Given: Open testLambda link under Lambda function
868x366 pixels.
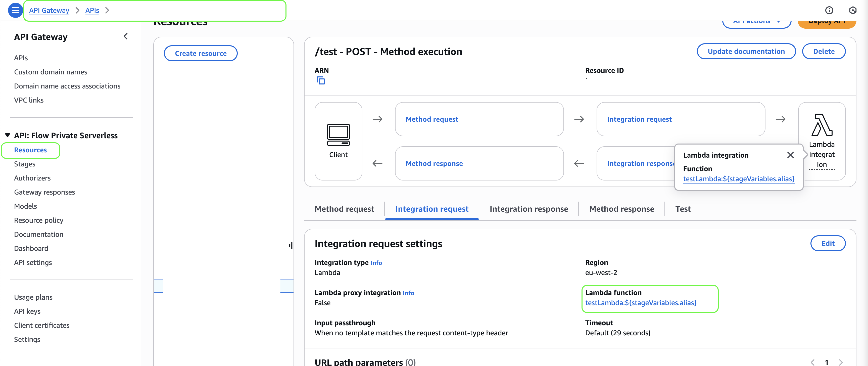Looking at the screenshot, I should coord(640,303).
